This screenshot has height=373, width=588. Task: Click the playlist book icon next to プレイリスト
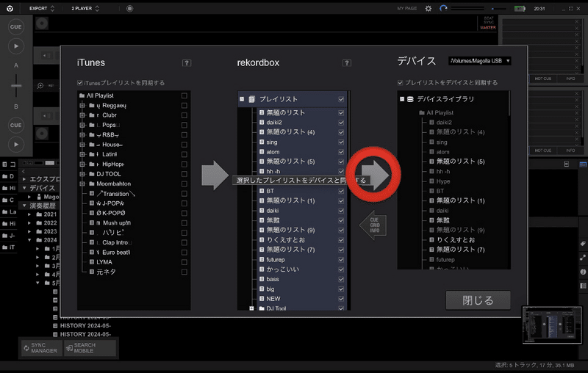click(x=251, y=99)
